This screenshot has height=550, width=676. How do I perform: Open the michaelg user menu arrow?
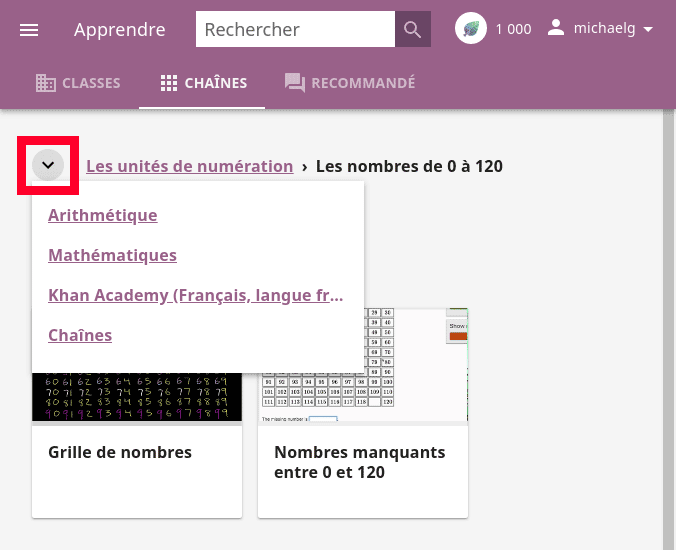coord(648,29)
